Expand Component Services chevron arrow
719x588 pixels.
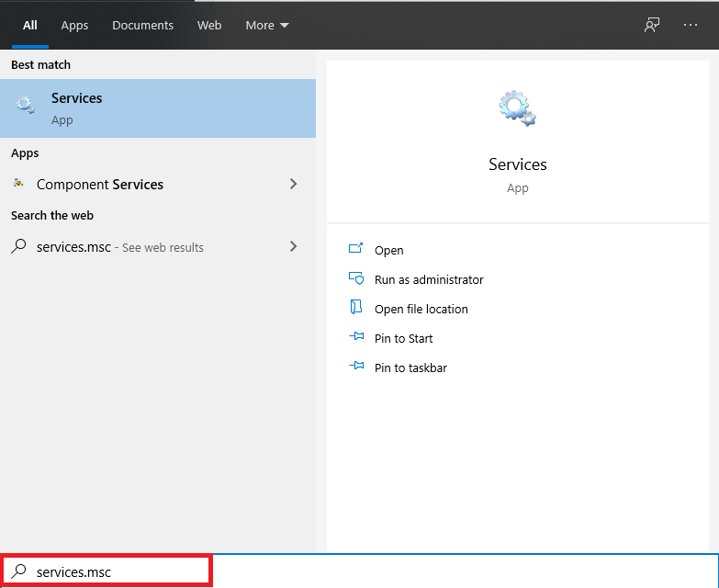(x=294, y=184)
